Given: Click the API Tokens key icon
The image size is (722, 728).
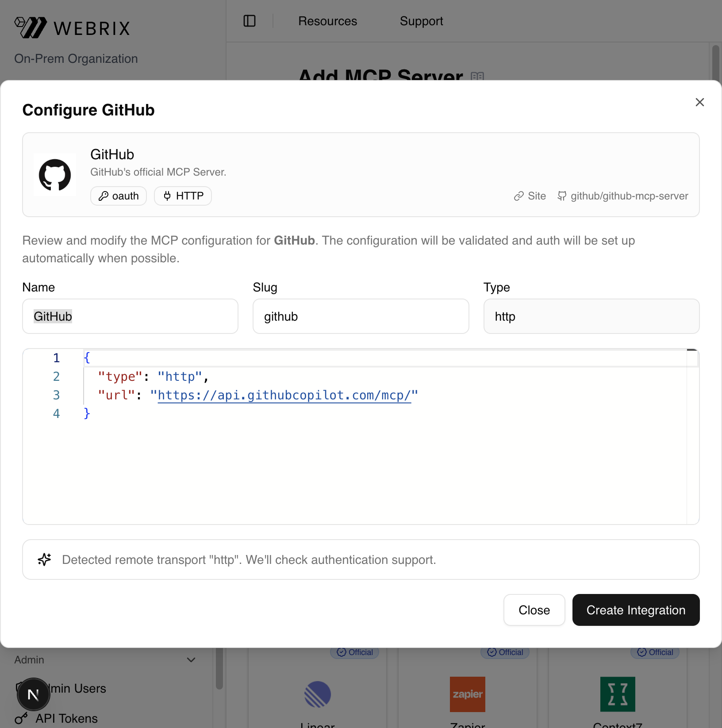Looking at the screenshot, I should (21, 718).
